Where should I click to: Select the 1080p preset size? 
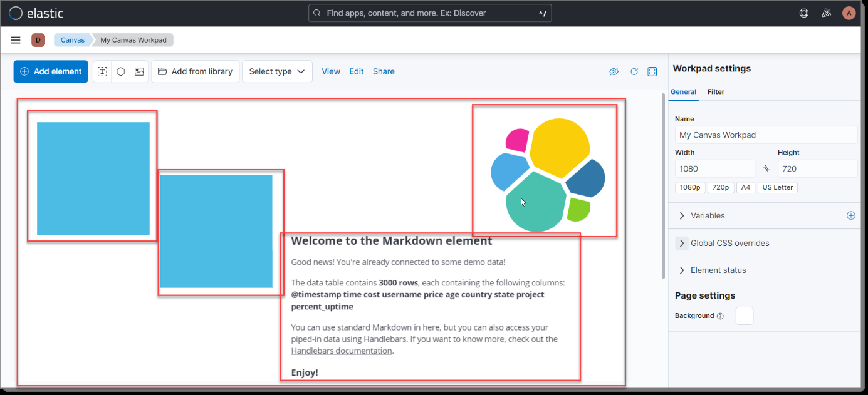(690, 187)
